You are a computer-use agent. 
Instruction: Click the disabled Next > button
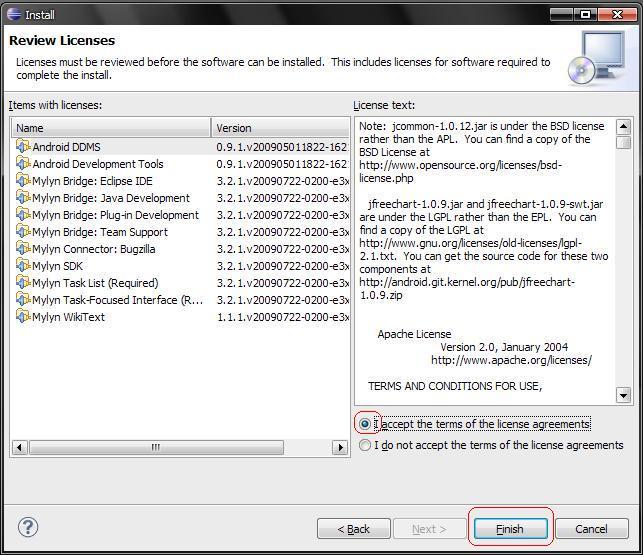pyautogui.click(x=429, y=529)
